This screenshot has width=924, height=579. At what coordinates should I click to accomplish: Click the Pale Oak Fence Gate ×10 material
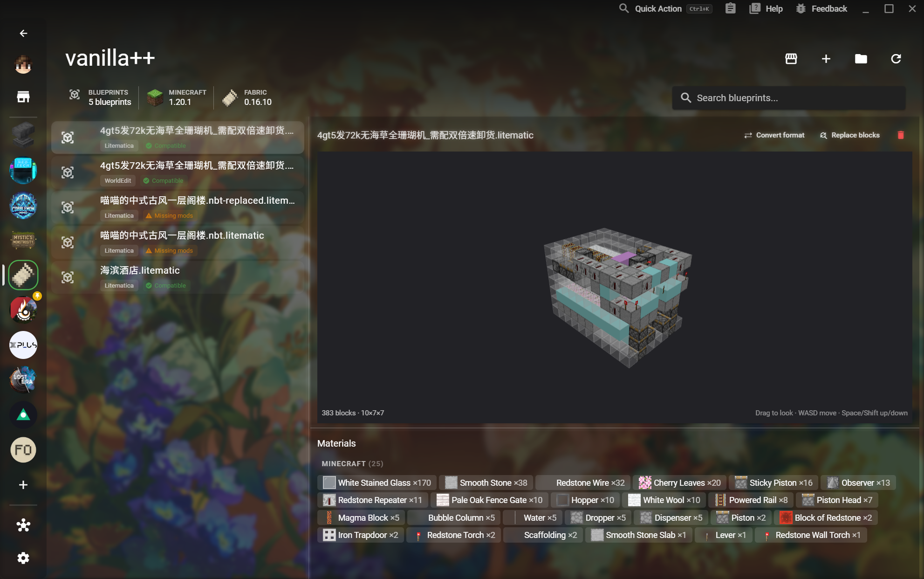click(x=489, y=500)
